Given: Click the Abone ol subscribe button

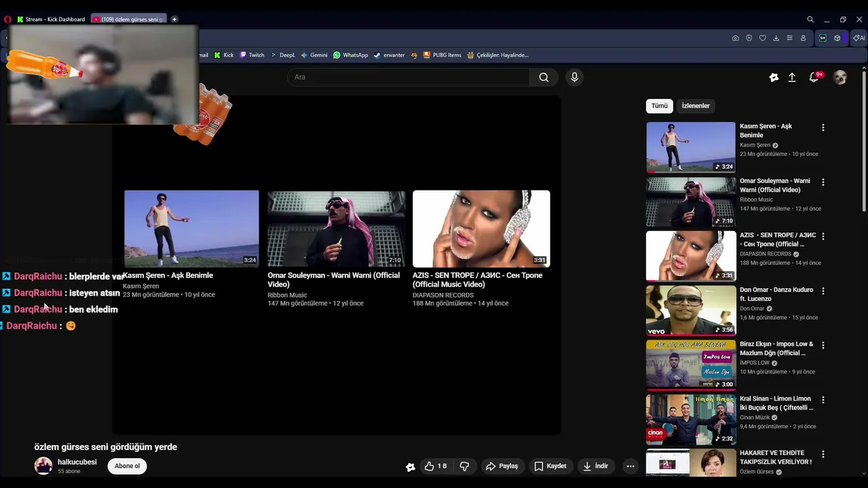Looking at the screenshot, I should (x=127, y=466).
